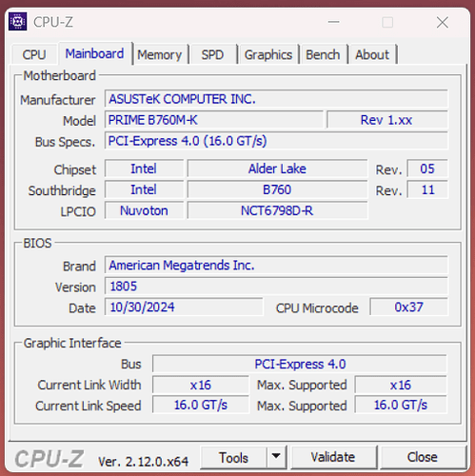475x476 pixels.
Task: Click the BIOS version 1805 field
Action: 276,286
